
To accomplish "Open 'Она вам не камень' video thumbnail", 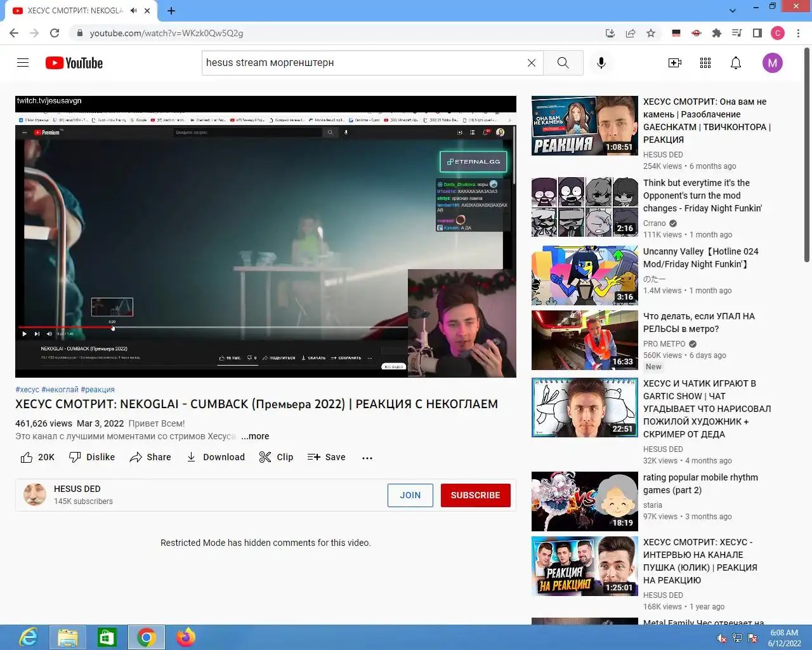I will coord(585,126).
